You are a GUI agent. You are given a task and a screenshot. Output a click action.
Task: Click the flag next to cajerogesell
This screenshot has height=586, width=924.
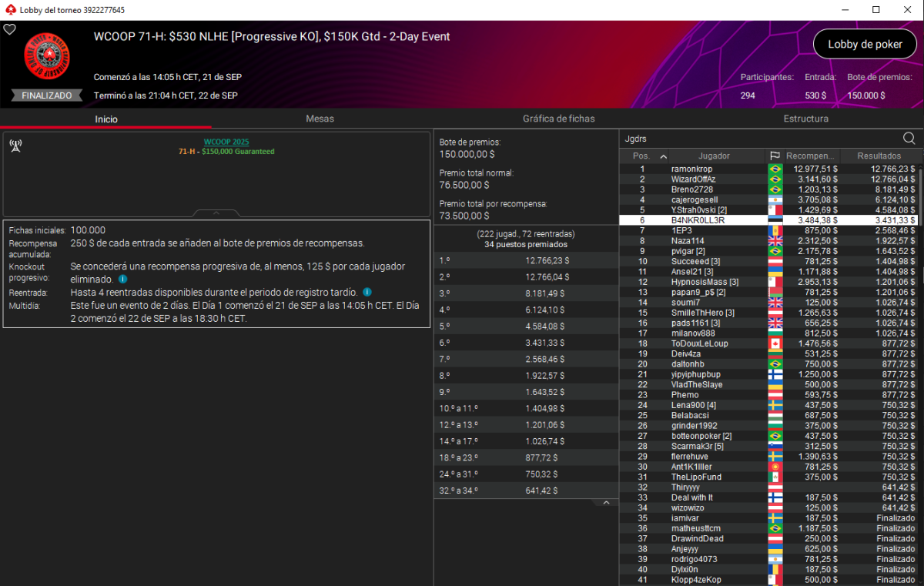tap(775, 199)
